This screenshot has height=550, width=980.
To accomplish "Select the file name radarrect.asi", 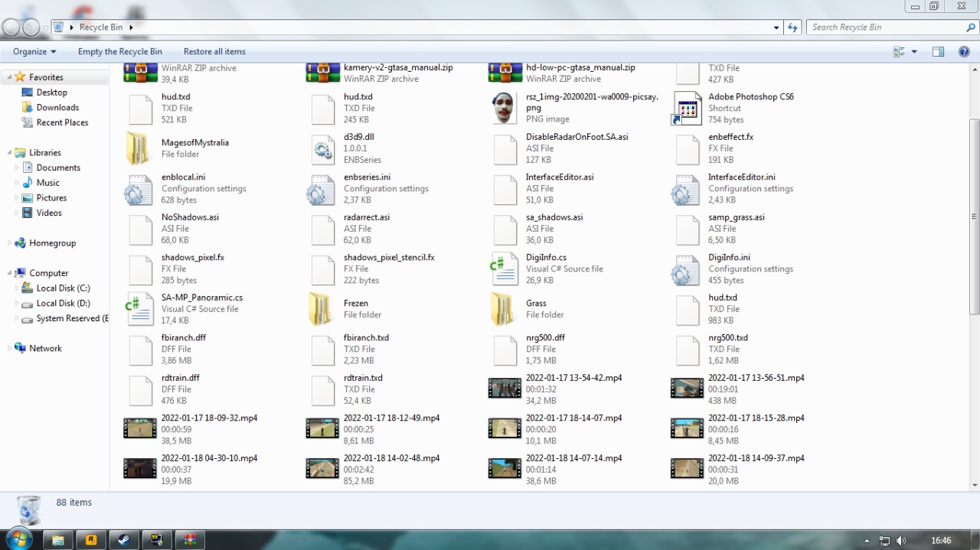I will (367, 217).
